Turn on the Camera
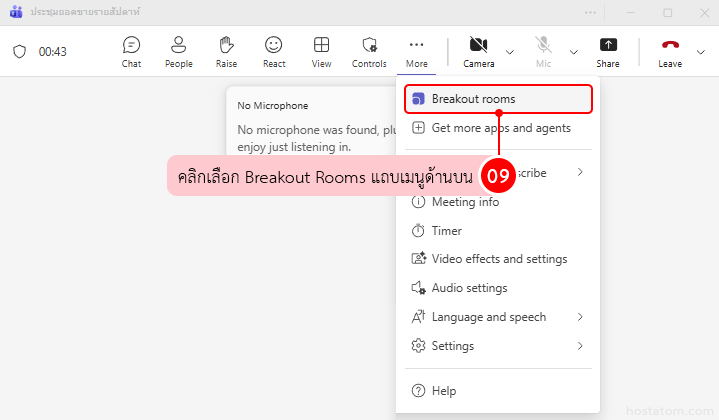719x420 pixels. pos(479,52)
